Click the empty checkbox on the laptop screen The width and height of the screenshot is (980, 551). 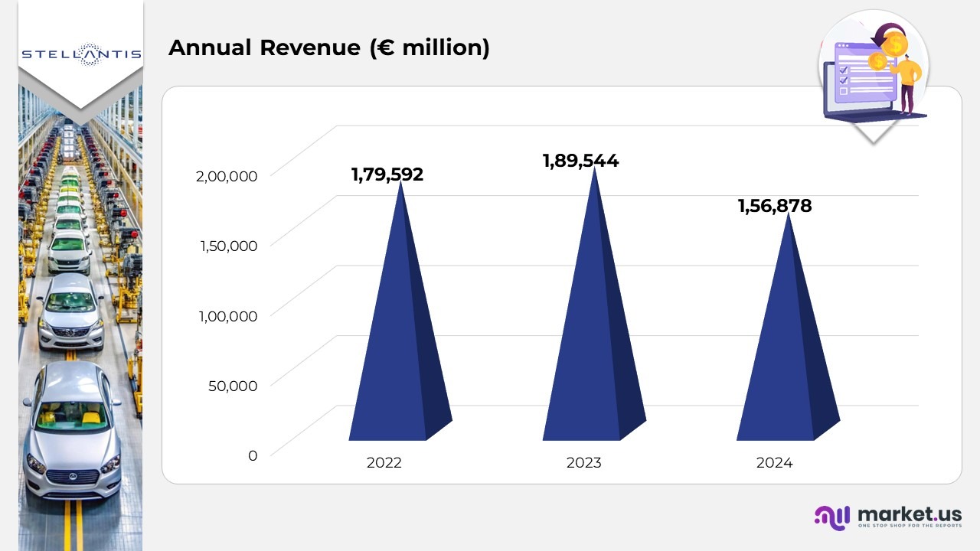(844, 90)
